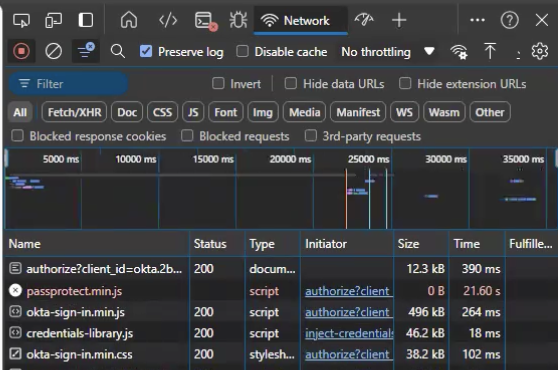Filter by Media requests
The image size is (558, 370).
pos(305,112)
